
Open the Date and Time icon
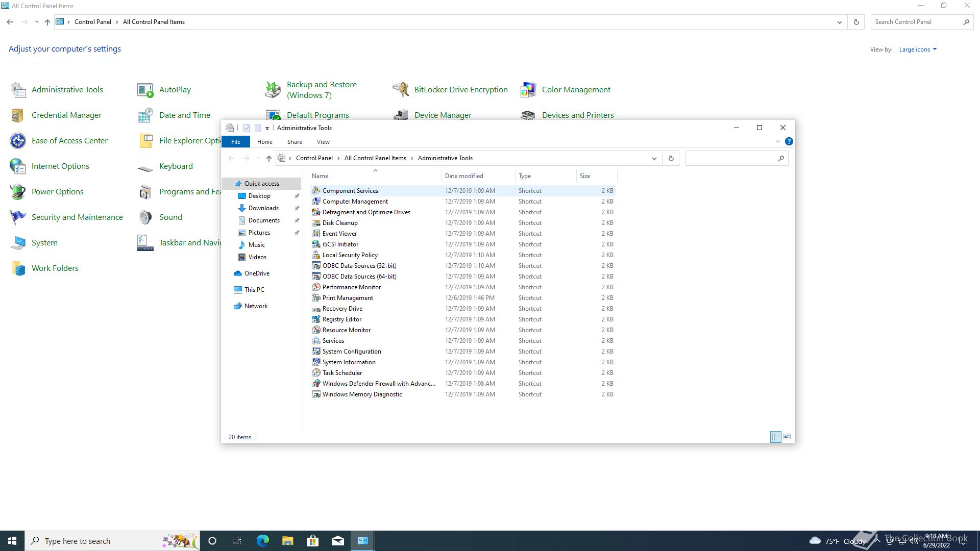(x=145, y=115)
